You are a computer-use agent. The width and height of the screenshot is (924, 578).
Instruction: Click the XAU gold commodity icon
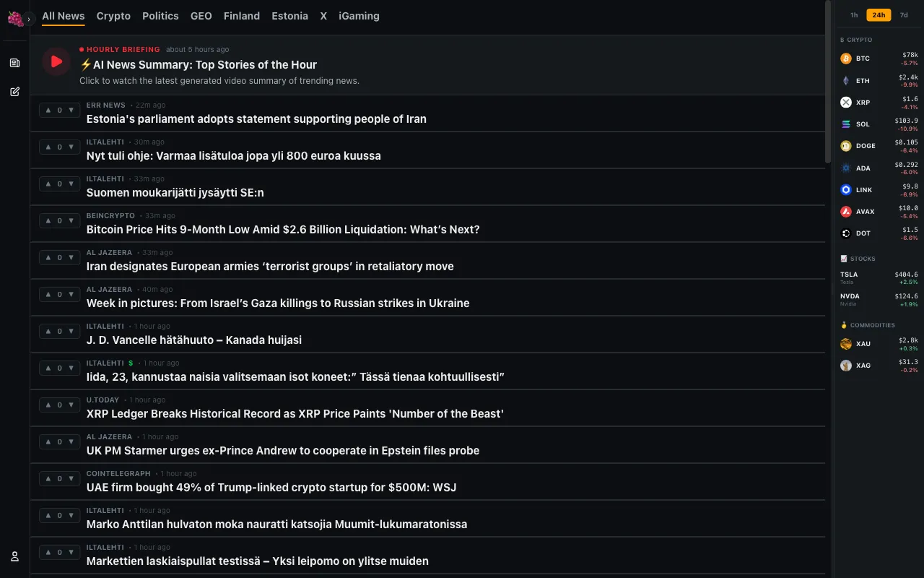pyautogui.click(x=846, y=344)
